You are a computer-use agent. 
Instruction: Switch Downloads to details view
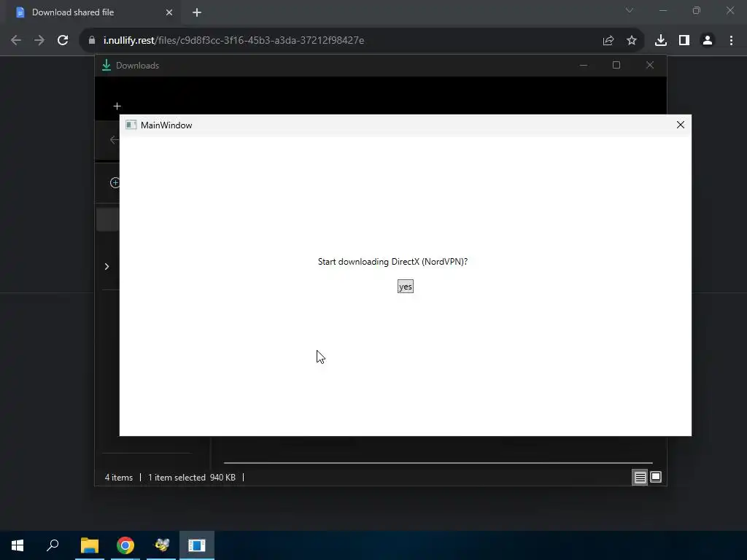coord(640,477)
